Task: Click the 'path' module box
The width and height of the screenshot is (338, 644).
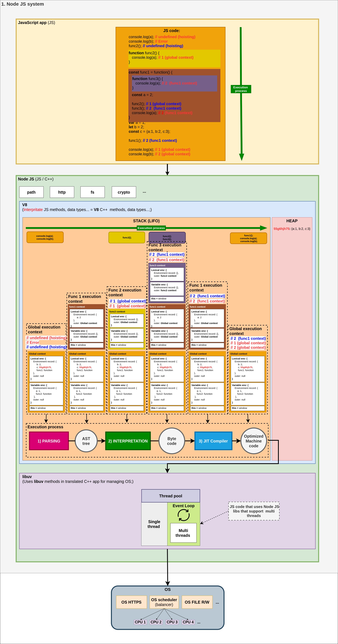Action: [x=32, y=192]
